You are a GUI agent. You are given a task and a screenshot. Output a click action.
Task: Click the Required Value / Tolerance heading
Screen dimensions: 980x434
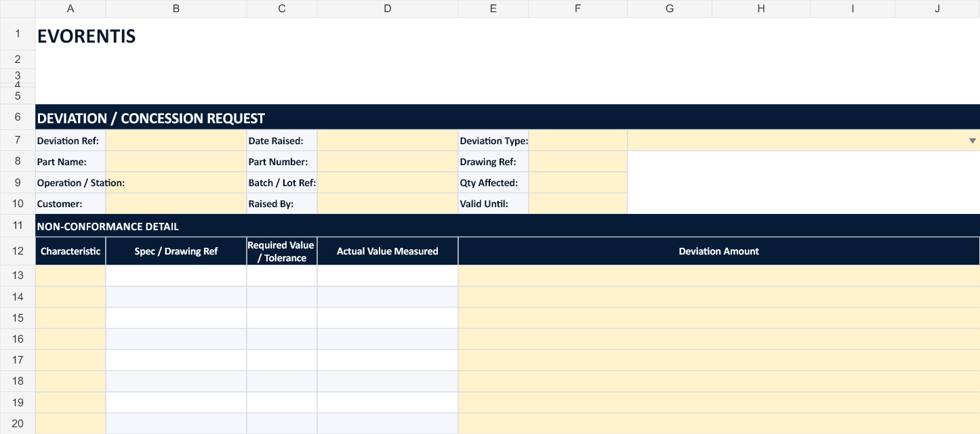[282, 251]
